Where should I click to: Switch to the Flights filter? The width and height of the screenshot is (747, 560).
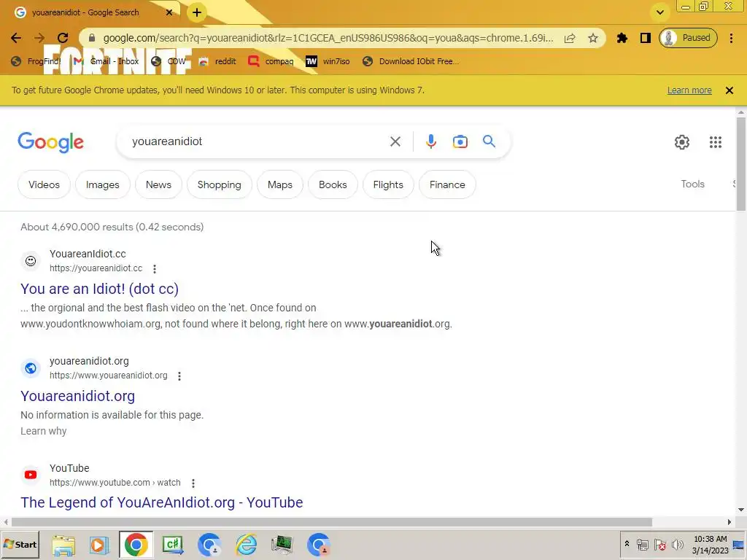click(x=388, y=184)
